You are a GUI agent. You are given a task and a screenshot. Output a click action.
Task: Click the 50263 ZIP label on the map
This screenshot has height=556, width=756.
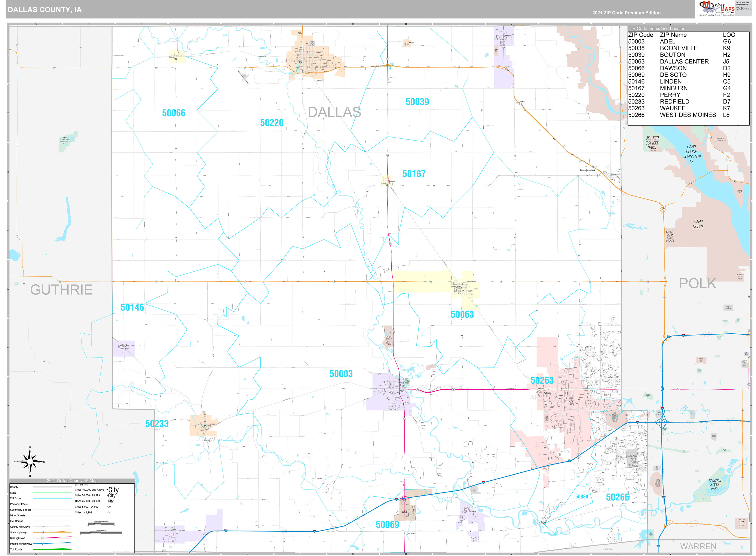[542, 381]
